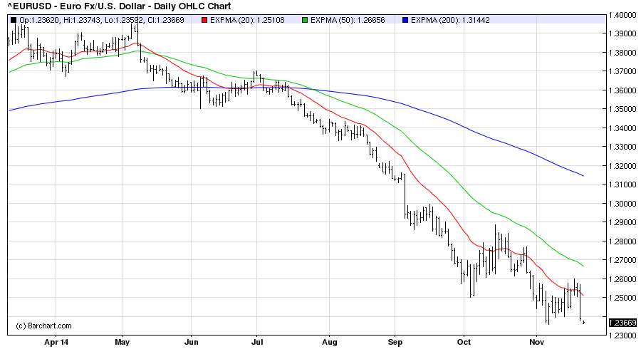Click the 1.30000 price axis label
The height and width of the screenshot is (364, 641).
(622, 203)
